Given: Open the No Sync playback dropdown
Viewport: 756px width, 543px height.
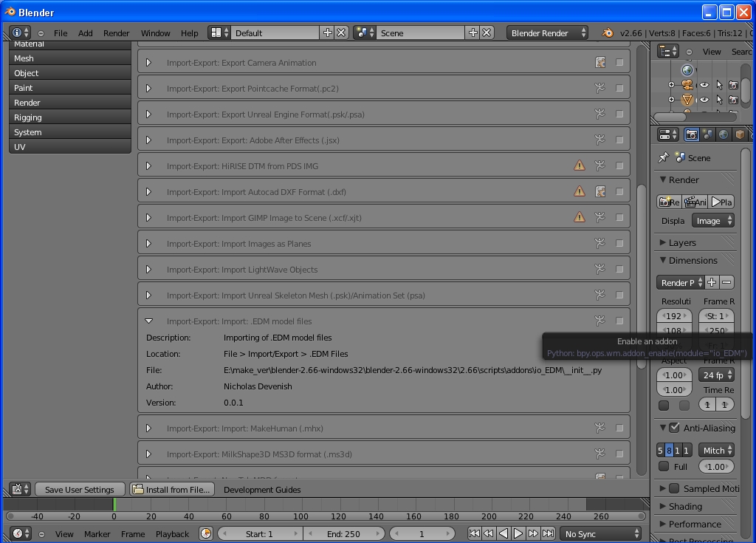Looking at the screenshot, I should (x=601, y=534).
